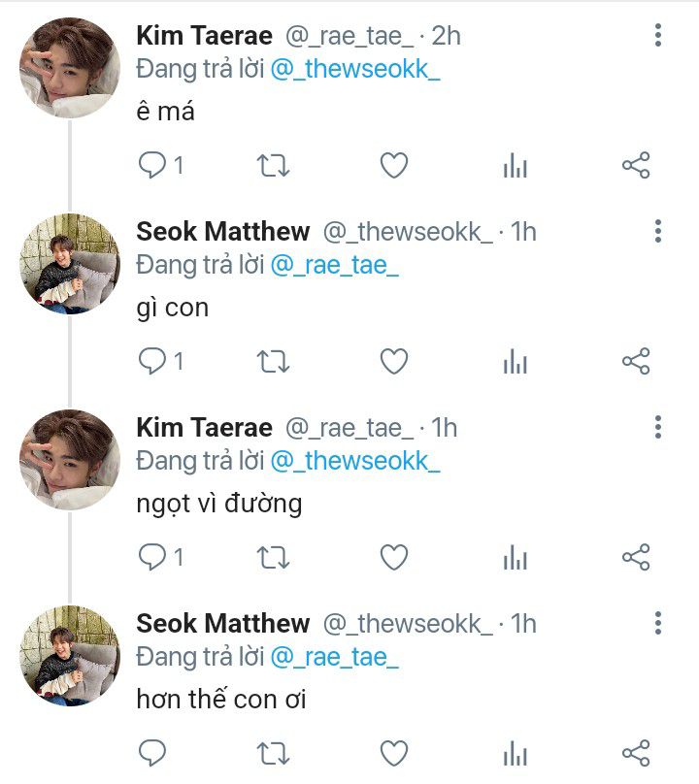699x784 pixels.
Task: Retweet the "ngọt vì đường" tweet
Action: coord(273,558)
